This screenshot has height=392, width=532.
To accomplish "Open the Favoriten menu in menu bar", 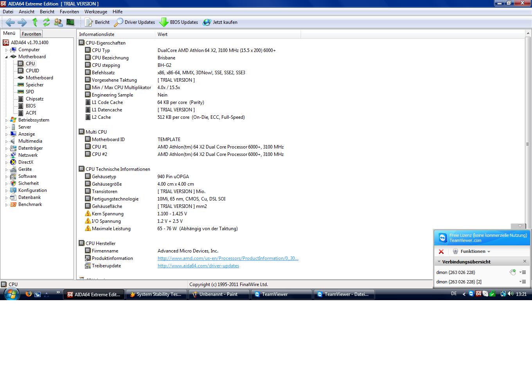I will pyautogui.click(x=69, y=12).
